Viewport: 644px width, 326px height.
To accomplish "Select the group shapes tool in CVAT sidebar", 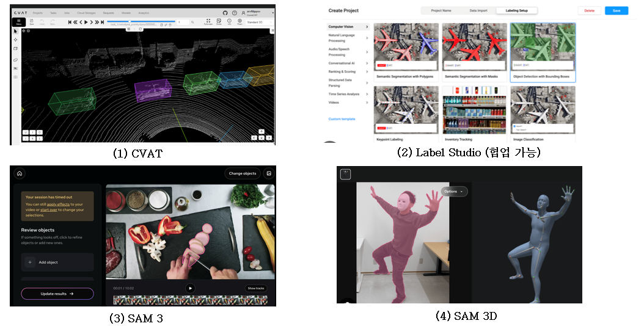I will coord(16,68).
